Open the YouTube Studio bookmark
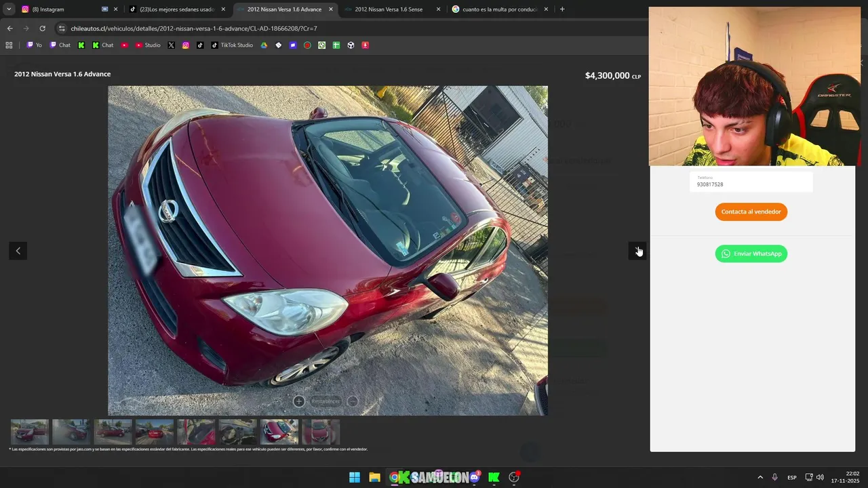This screenshot has width=868, height=488. 147,45
